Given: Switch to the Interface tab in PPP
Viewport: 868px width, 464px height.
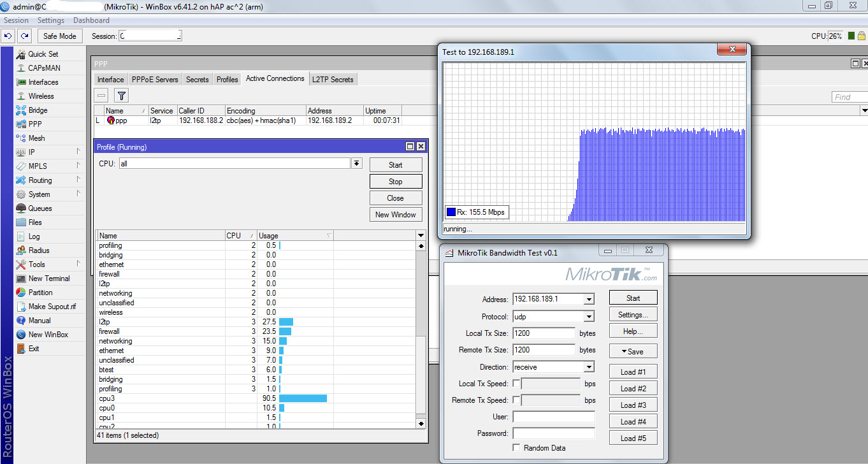Looking at the screenshot, I should [110, 80].
